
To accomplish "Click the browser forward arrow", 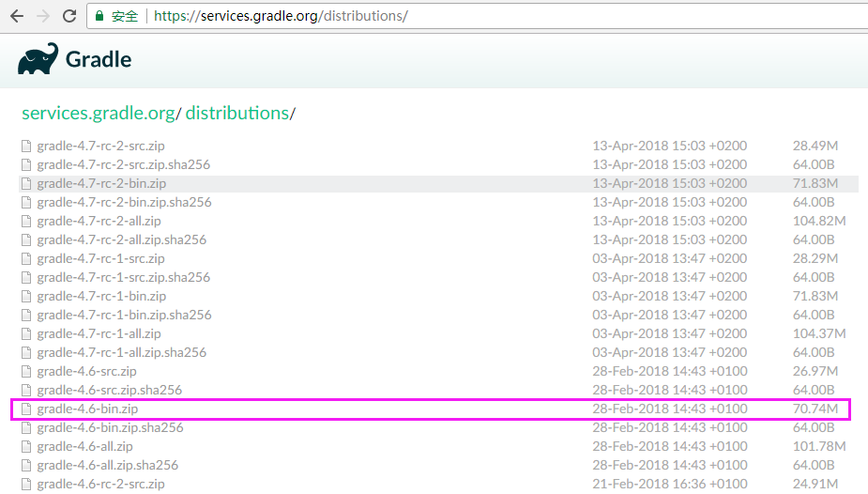I will [42, 16].
